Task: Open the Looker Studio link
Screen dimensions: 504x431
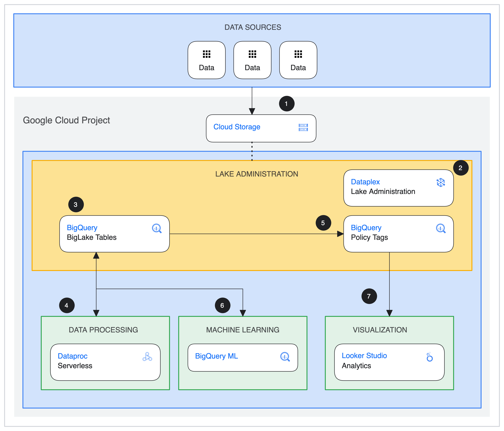Action: coord(364,355)
